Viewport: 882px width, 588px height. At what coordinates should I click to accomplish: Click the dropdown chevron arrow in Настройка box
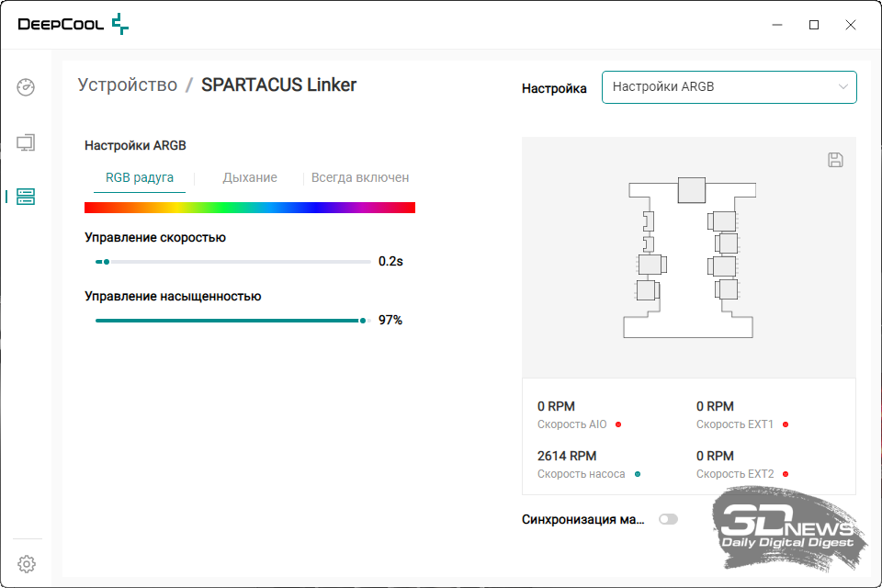coord(842,87)
